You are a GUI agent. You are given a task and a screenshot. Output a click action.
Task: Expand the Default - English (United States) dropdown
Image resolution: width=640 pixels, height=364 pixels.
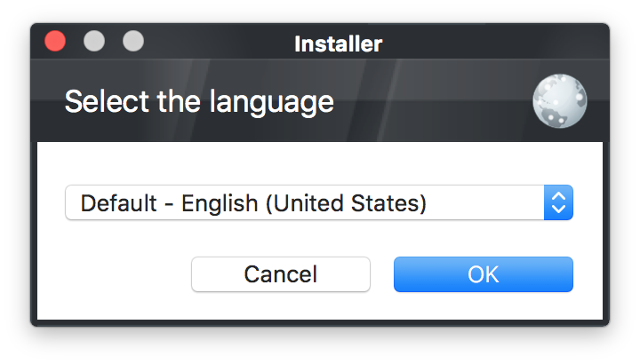[319, 202]
